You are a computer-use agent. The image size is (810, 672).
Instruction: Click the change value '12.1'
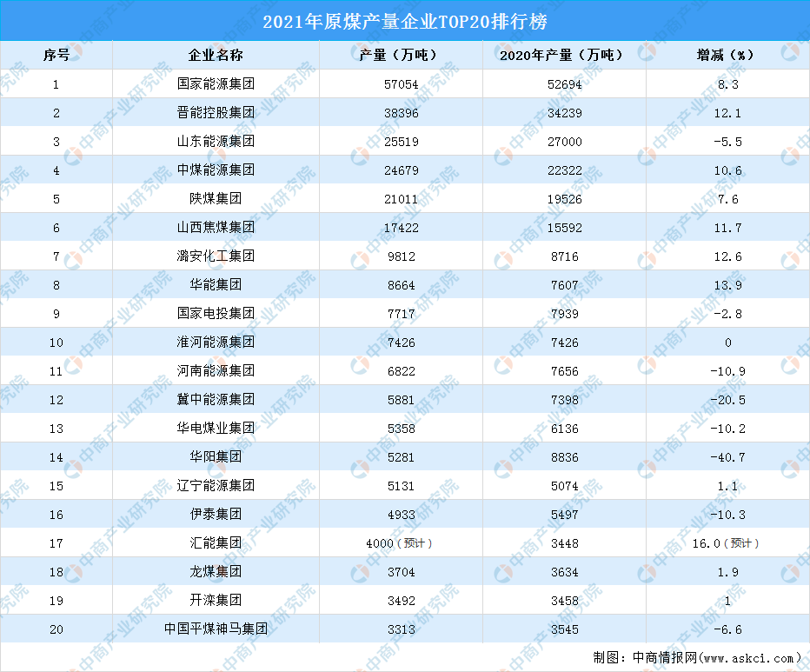click(727, 113)
